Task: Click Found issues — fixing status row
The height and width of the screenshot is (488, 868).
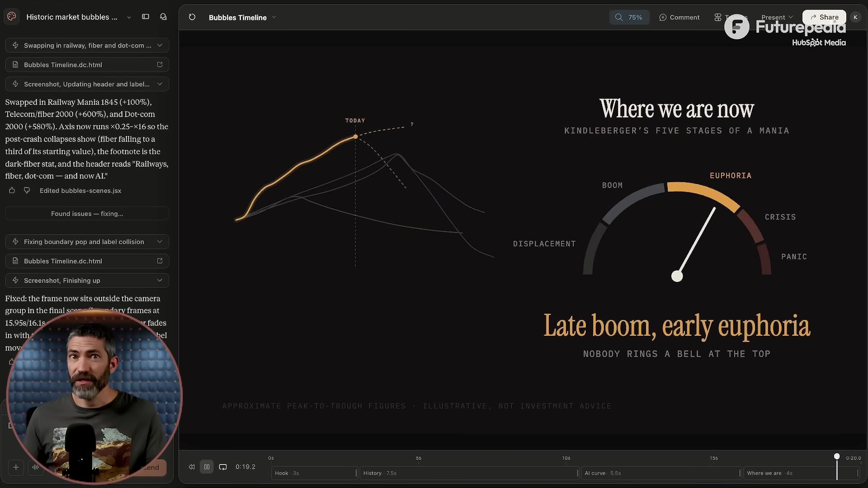Action: [87, 213]
